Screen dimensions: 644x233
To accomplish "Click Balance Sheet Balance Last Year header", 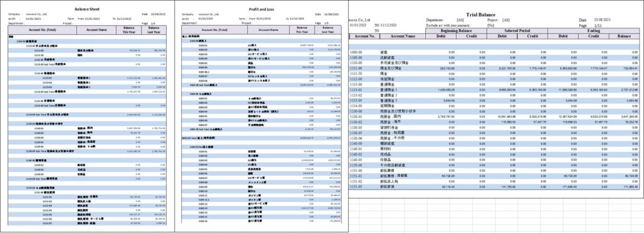I will click(x=154, y=30).
